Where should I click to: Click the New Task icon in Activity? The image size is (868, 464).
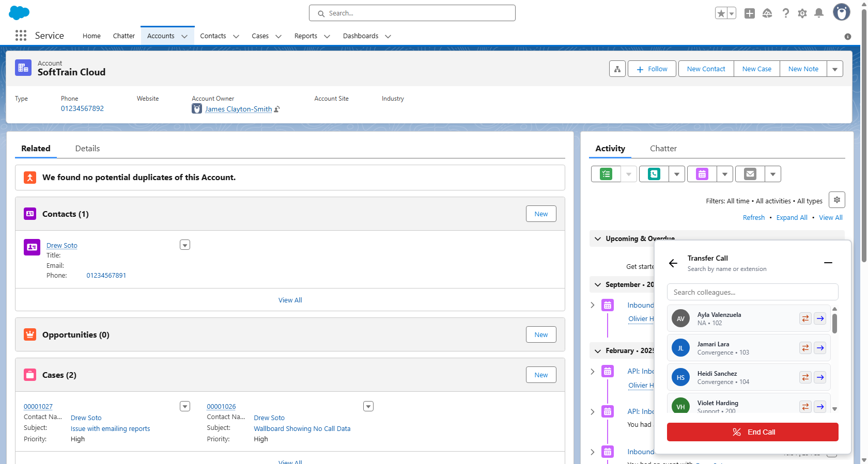(x=606, y=174)
